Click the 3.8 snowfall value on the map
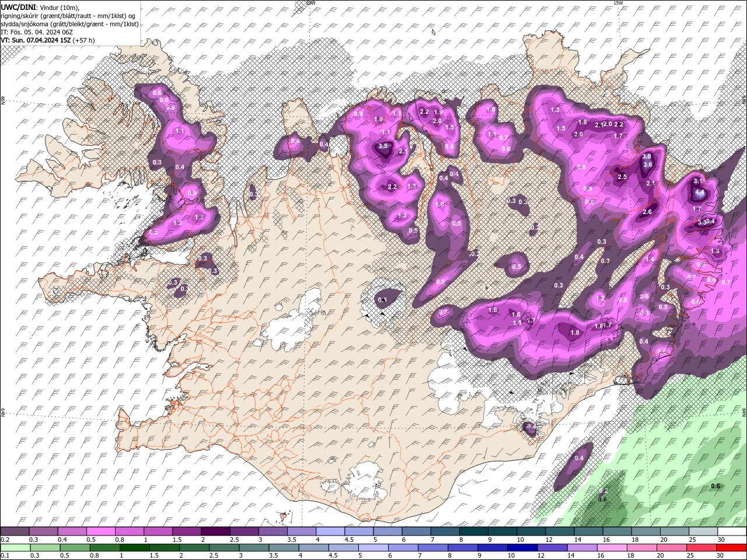The height and width of the screenshot is (560, 747). (647, 157)
